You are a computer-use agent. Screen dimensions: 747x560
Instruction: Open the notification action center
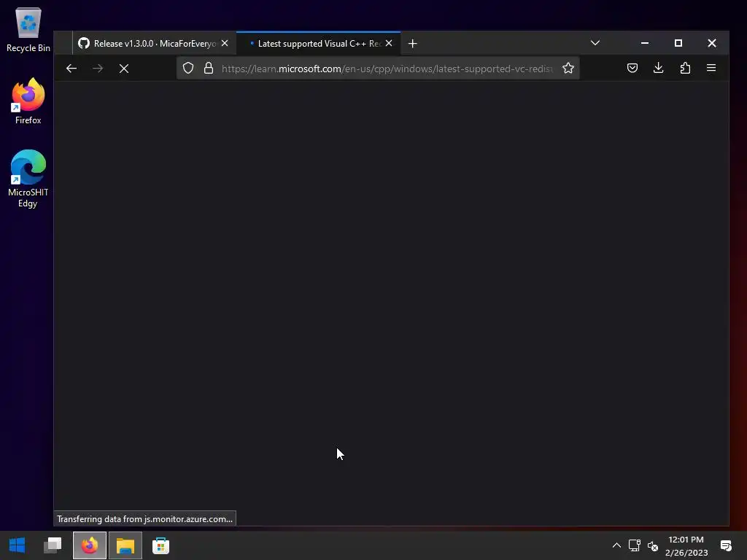click(726, 545)
